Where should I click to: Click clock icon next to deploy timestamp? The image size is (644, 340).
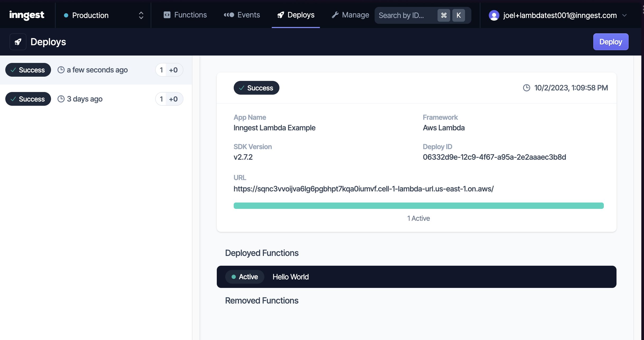(526, 88)
